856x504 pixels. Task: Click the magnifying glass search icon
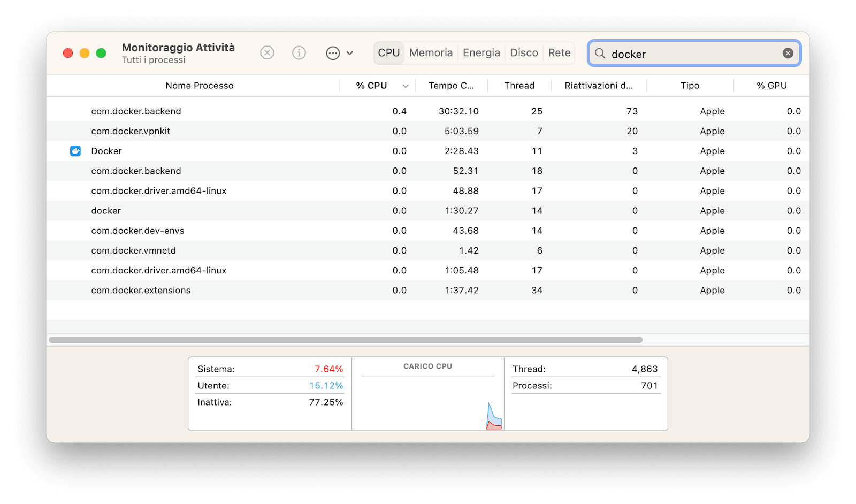coord(600,54)
